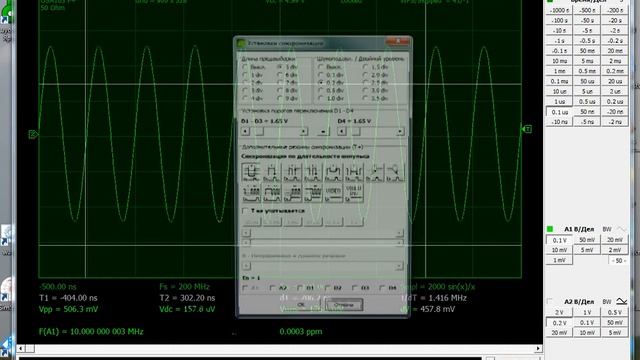Confirm the sync dialog with OK

[301, 304]
